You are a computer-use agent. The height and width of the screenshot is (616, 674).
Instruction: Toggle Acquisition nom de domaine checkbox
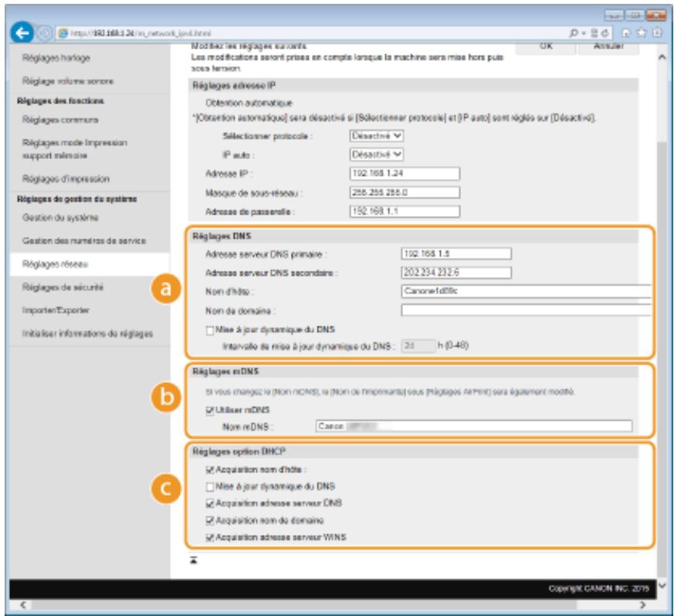point(210,520)
